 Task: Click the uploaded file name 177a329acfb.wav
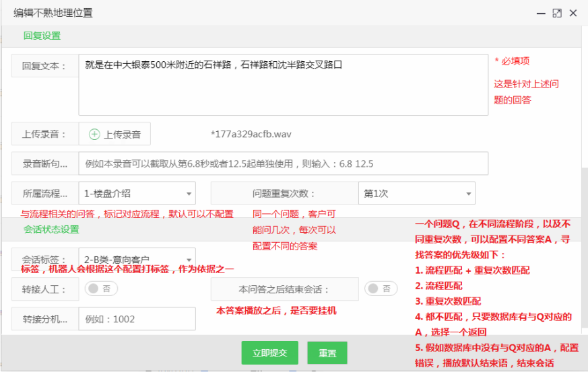[x=251, y=134]
